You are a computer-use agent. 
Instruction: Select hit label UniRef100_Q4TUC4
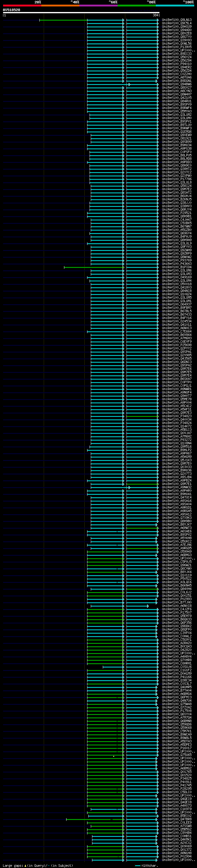pos(176,498)
